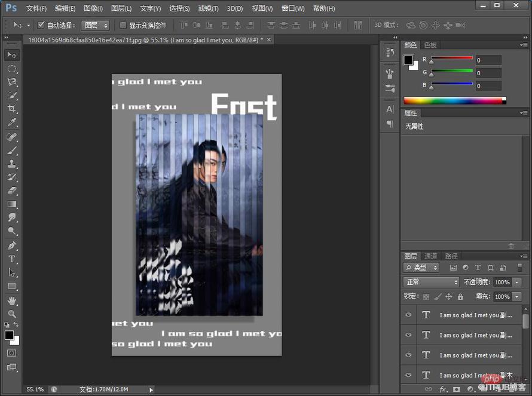Open the Layers panel flyout menu
532x396 pixels.
[x=524, y=256]
